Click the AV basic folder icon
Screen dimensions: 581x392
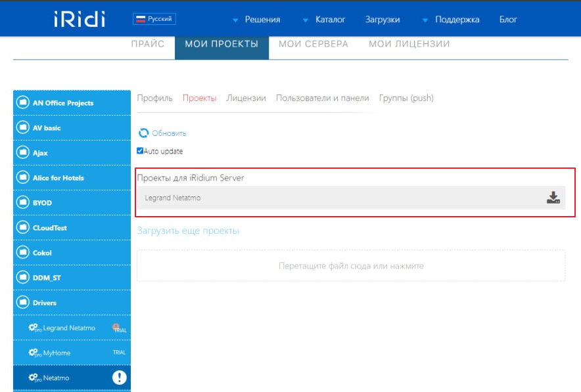(x=23, y=128)
